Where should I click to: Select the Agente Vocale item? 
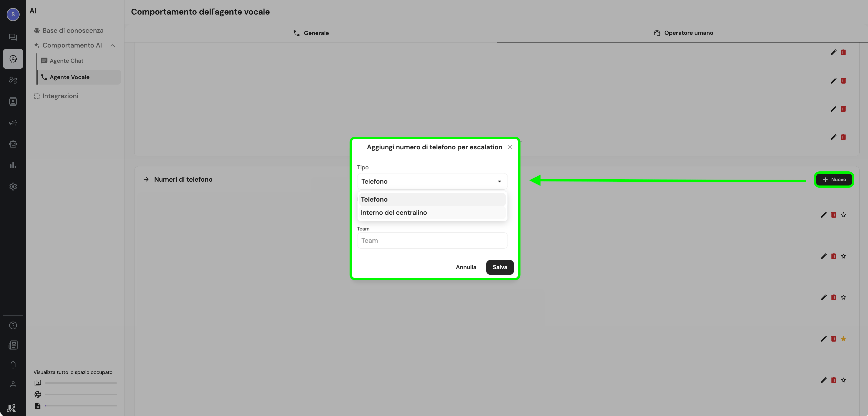point(79,77)
